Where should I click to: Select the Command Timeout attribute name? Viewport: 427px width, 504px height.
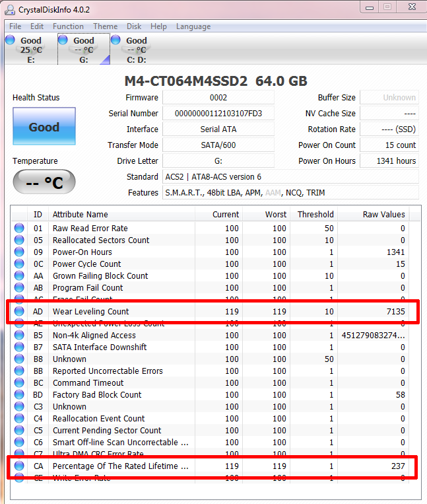click(88, 383)
